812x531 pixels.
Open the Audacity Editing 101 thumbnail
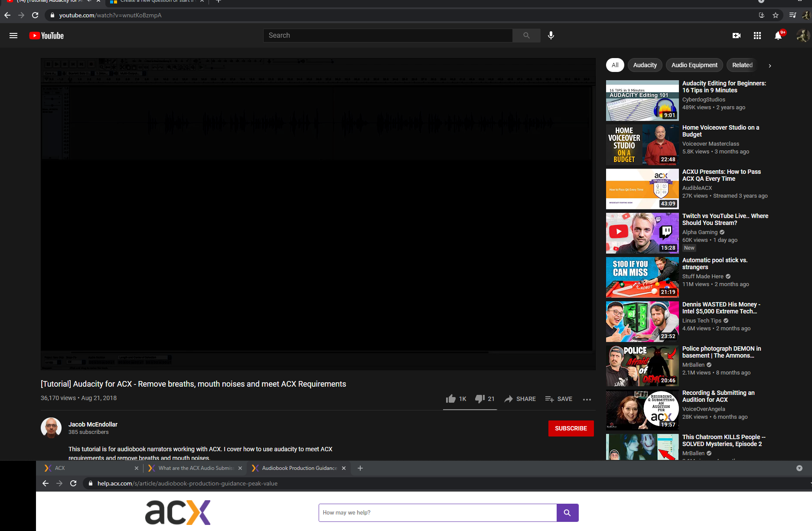642,101
